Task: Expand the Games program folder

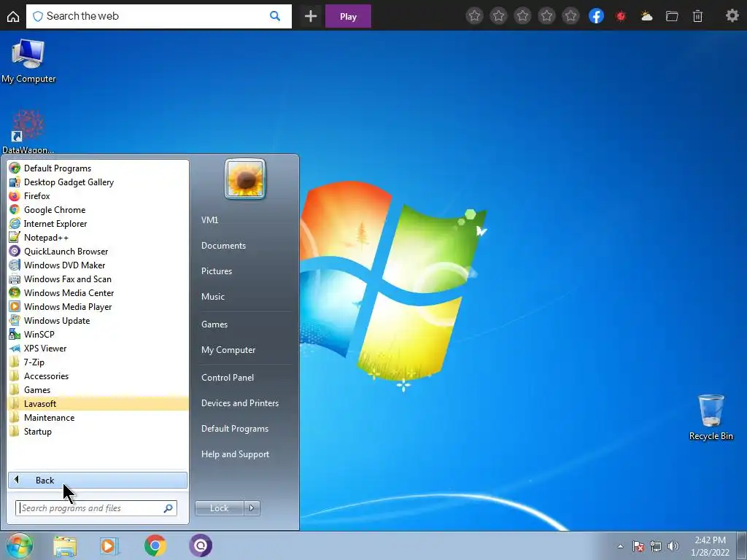Action: tap(98, 389)
